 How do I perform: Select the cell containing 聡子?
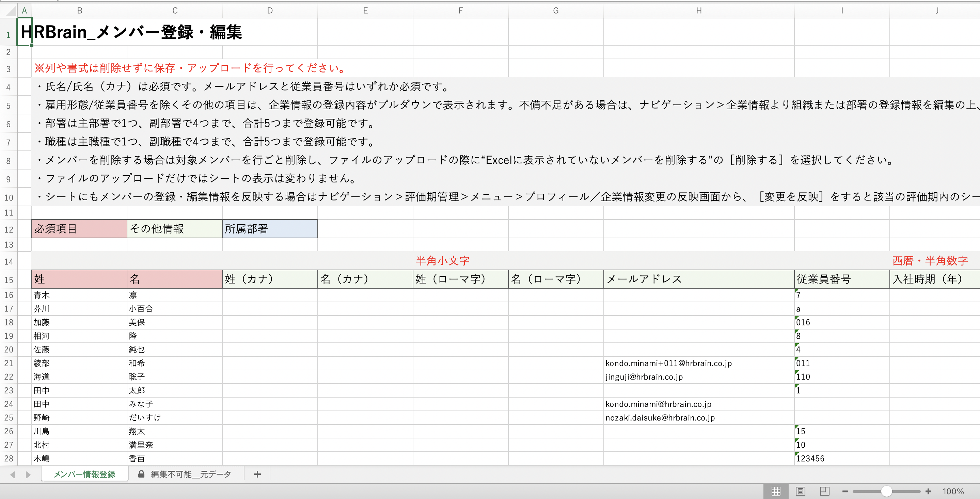[175, 377]
